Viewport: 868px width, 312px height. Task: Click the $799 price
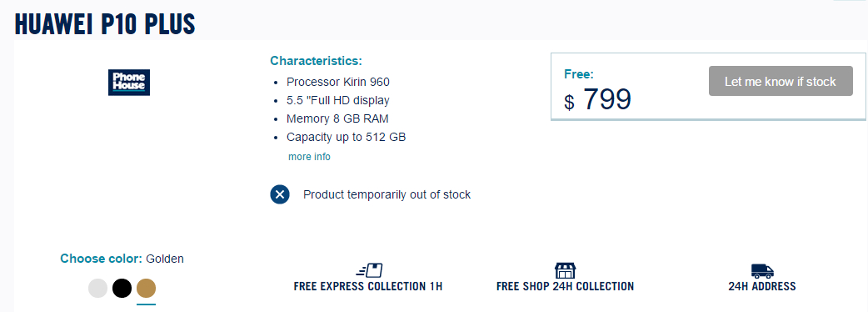tap(598, 100)
